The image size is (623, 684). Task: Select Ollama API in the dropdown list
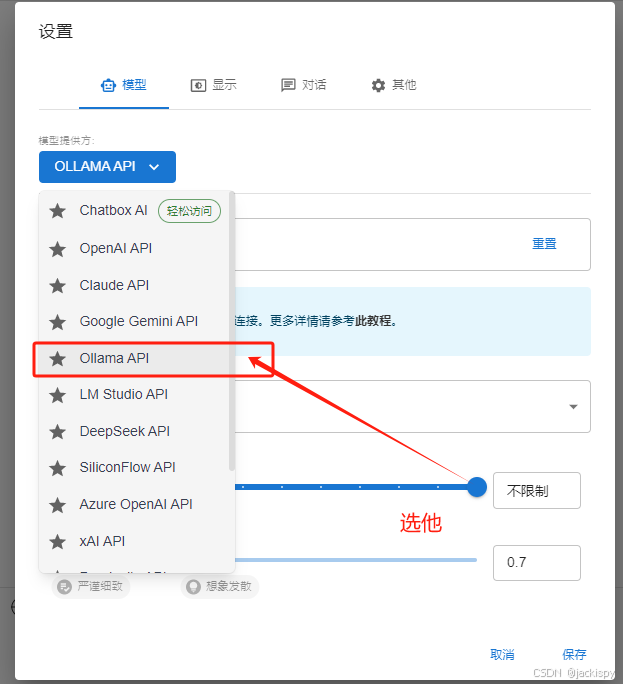pos(134,359)
